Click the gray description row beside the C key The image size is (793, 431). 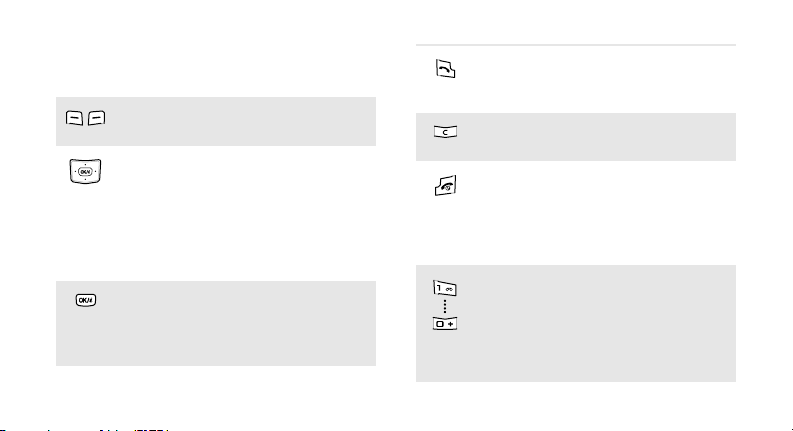click(576, 137)
